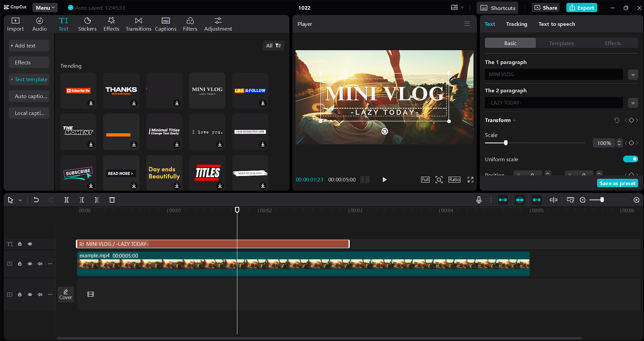Viewport: 644px width, 341px height.
Task: Switch to the Text to speech tab
Action: click(556, 24)
